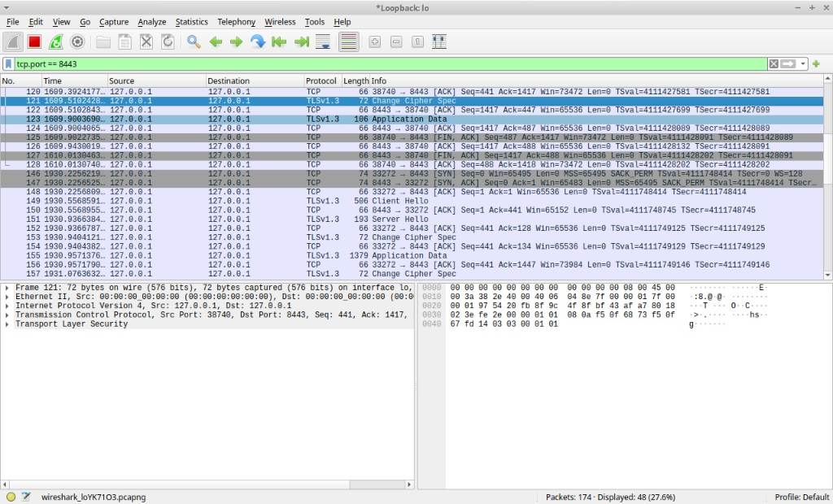Toggle auto scroll during live capture
This screenshot has height=504, width=833.
click(x=322, y=42)
